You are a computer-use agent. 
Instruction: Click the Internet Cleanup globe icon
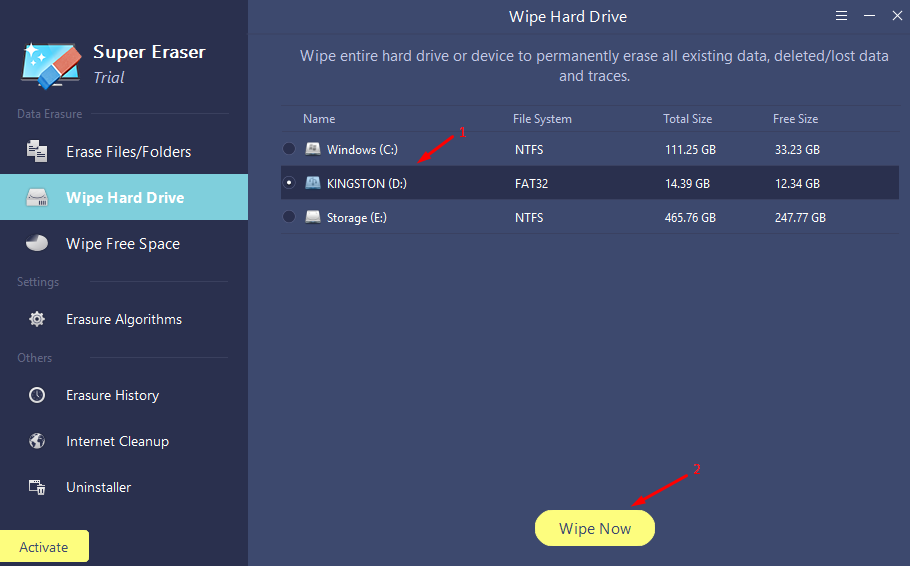coord(37,441)
